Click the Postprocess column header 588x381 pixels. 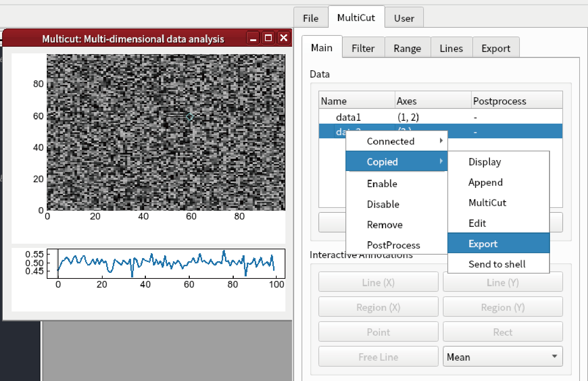coord(517,101)
